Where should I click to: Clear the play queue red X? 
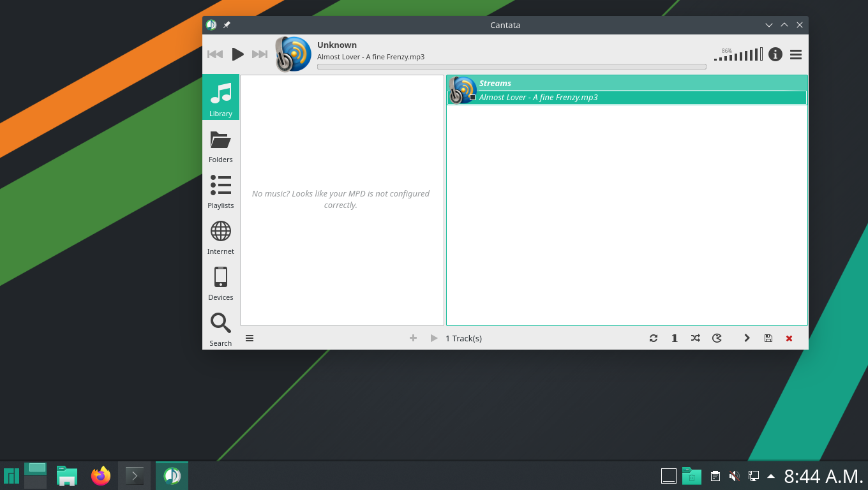789,338
